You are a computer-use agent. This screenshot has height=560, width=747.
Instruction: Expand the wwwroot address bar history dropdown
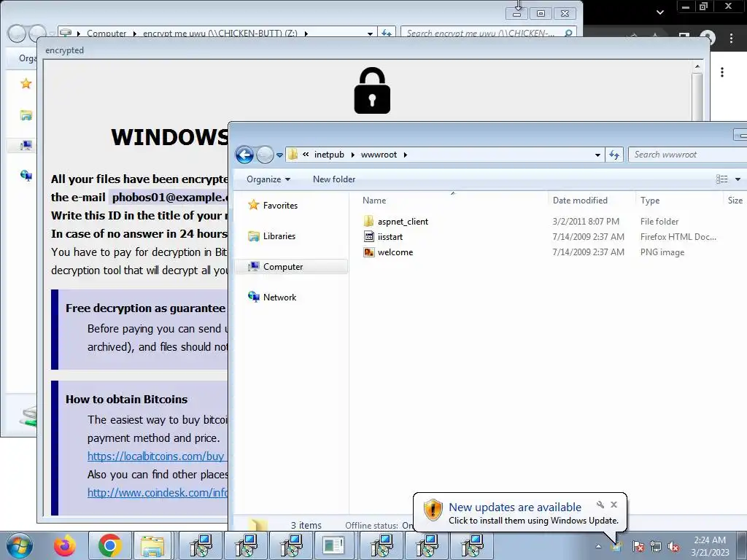pyautogui.click(x=597, y=155)
